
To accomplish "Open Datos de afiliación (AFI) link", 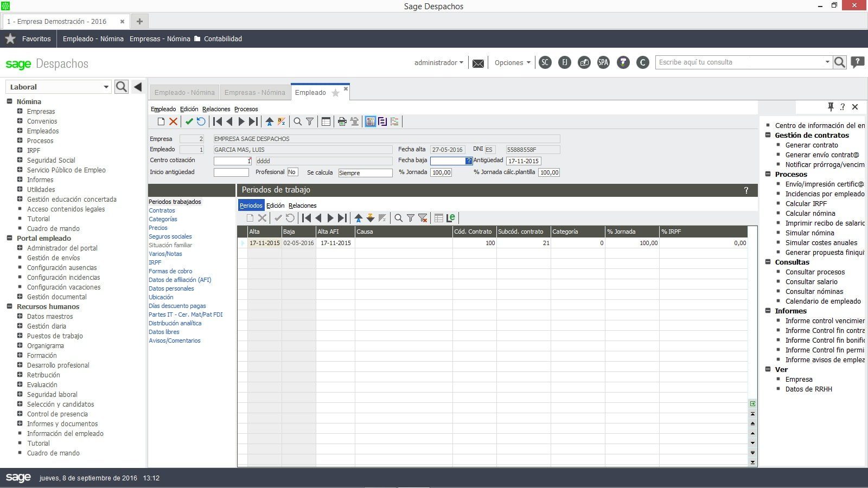I will [180, 280].
